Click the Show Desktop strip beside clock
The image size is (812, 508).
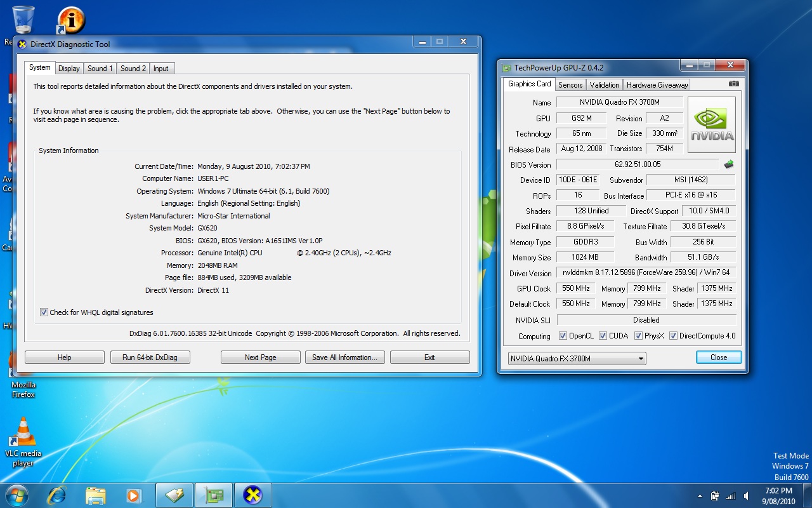tap(807, 495)
